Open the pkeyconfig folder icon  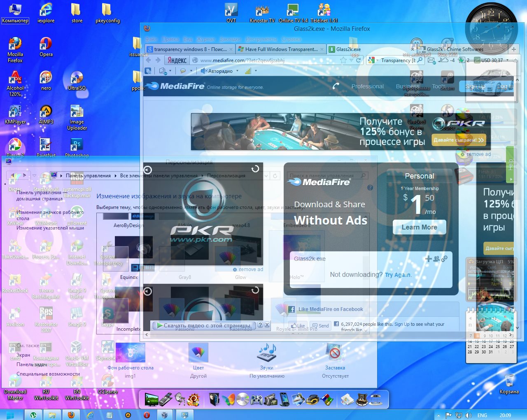tap(107, 13)
